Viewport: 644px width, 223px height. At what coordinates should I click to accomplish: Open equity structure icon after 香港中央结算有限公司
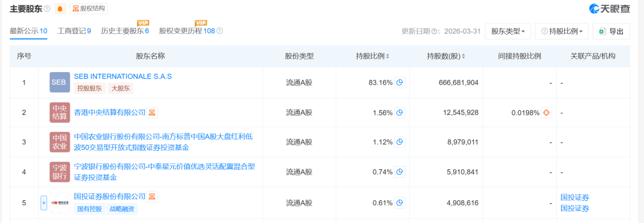click(152, 112)
